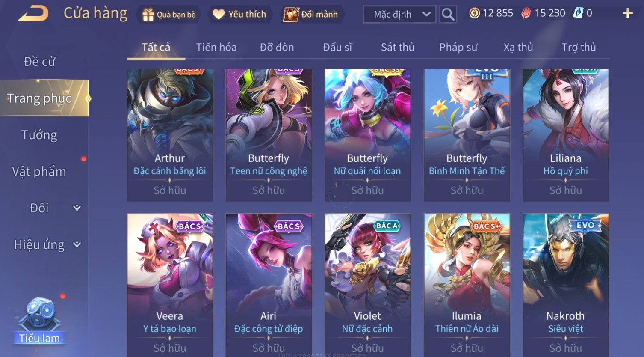Select Ilumia Thiên nữ Áo dài skin card
The height and width of the screenshot is (357, 644).
(x=467, y=285)
